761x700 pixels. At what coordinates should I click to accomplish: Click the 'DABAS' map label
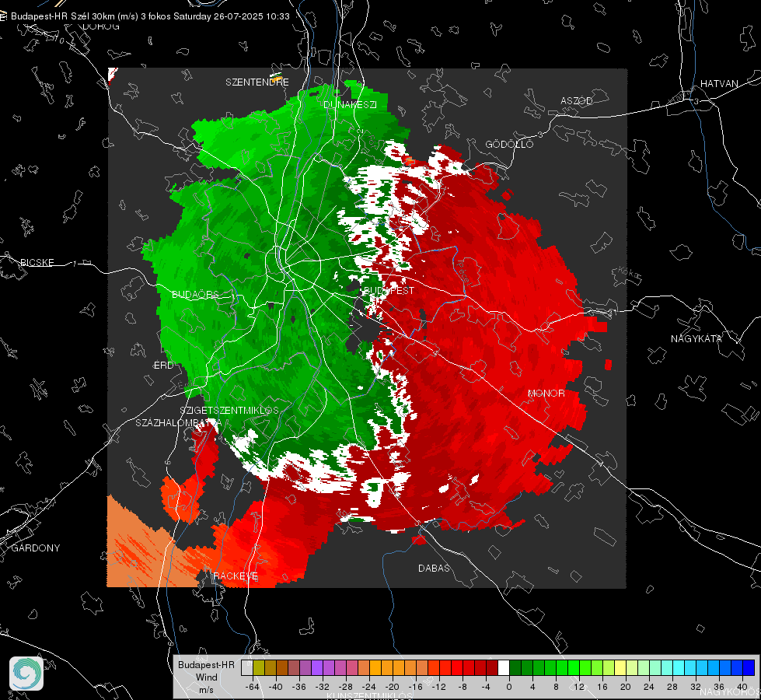pos(434,568)
